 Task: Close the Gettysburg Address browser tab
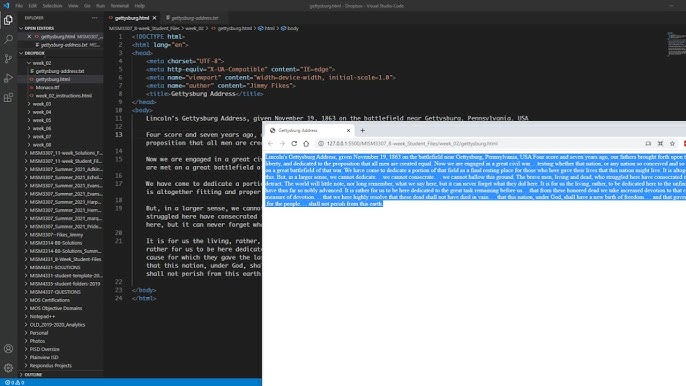click(348, 130)
